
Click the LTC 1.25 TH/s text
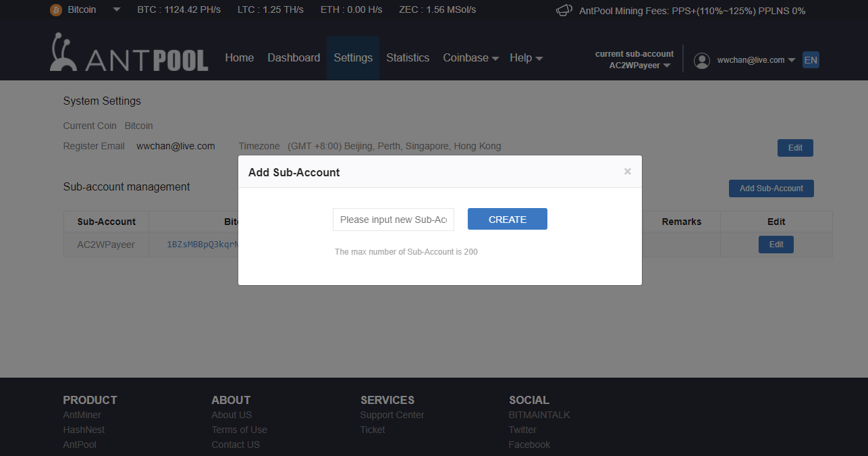point(271,10)
